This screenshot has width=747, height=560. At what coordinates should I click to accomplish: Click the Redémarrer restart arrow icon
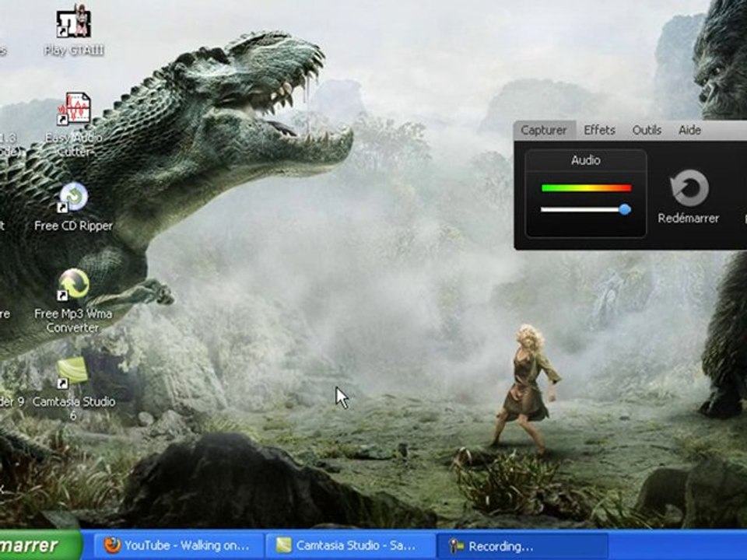689,187
